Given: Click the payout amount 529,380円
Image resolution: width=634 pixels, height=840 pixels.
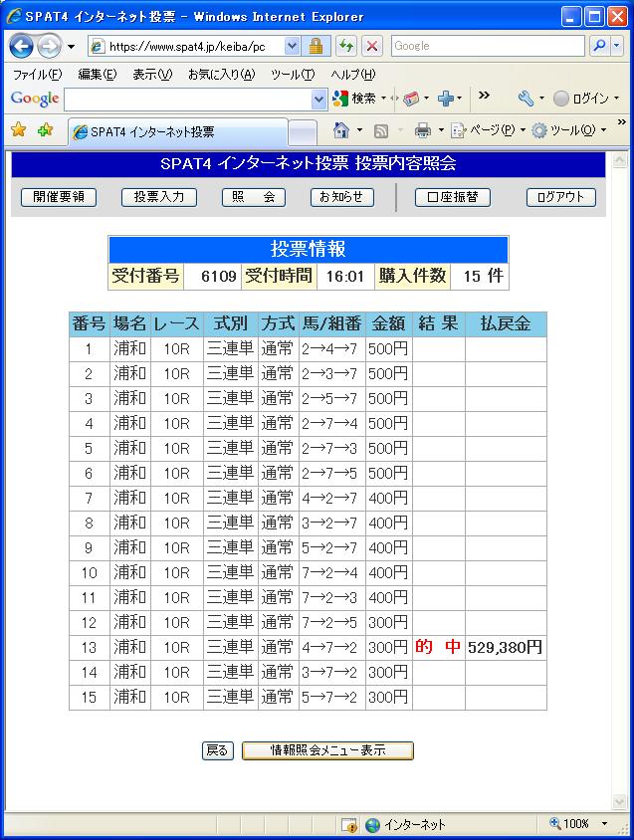Looking at the screenshot, I should [x=505, y=648].
